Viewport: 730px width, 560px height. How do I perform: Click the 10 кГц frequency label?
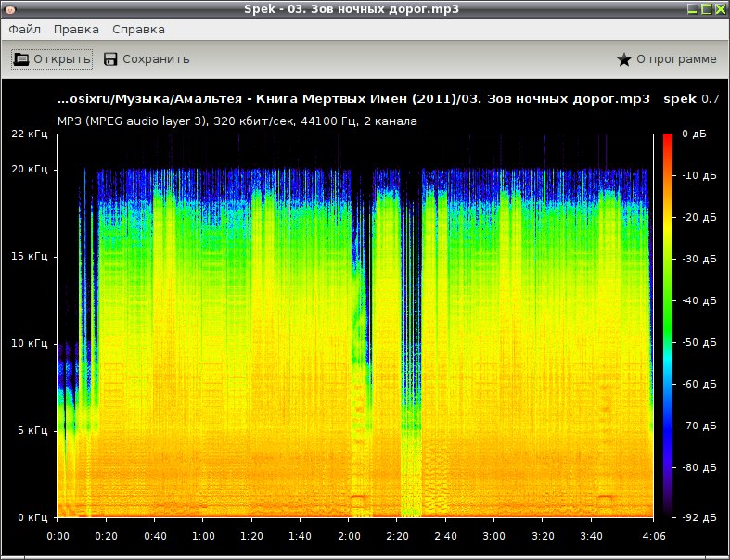[x=30, y=343]
